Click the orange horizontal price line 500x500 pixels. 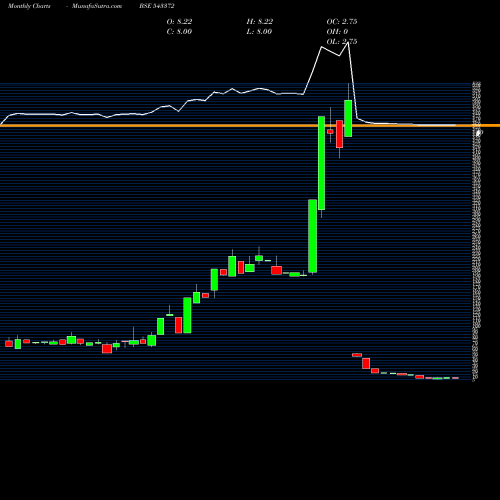(x=250, y=126)
